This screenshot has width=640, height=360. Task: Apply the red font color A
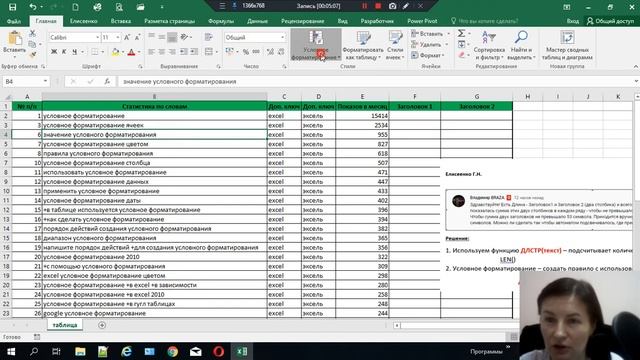point(131,52)
